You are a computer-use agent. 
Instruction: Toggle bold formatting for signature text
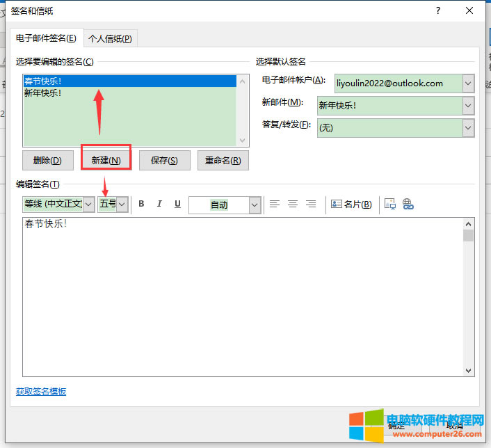(x=141, y=204)
